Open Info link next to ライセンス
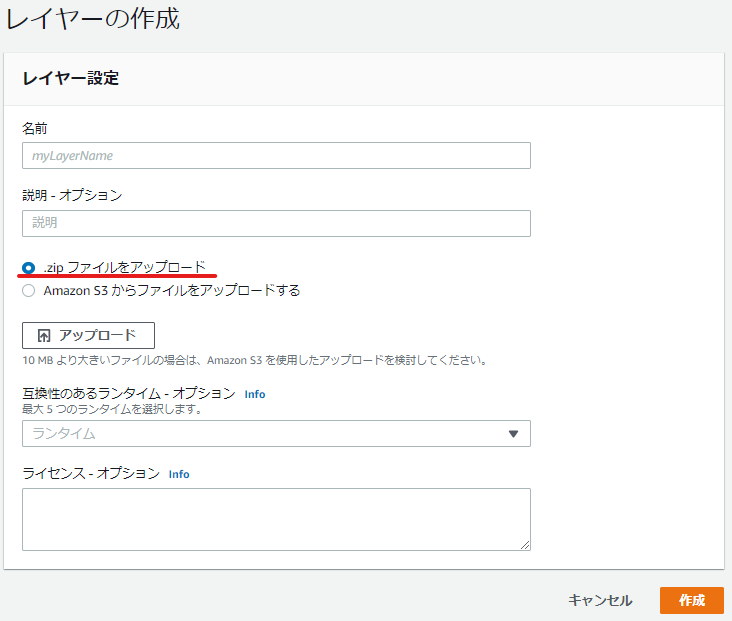732x621 pixels. 179,474
